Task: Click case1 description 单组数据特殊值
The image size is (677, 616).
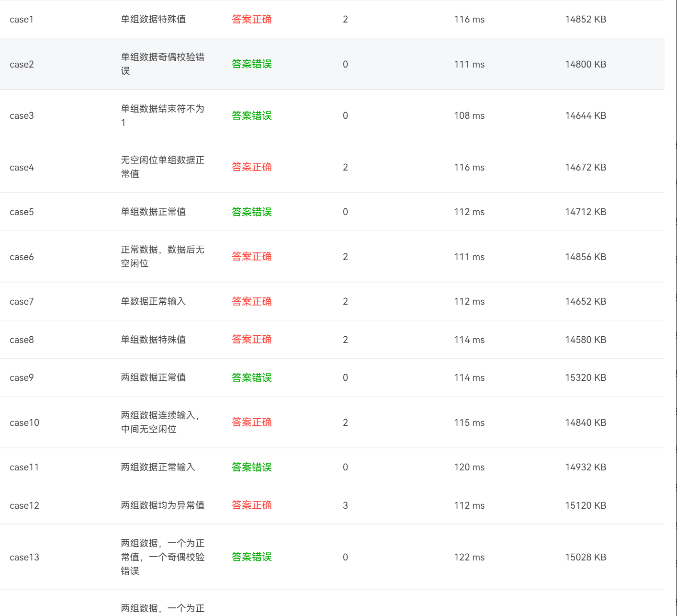Action: click(x=153, y=19)
